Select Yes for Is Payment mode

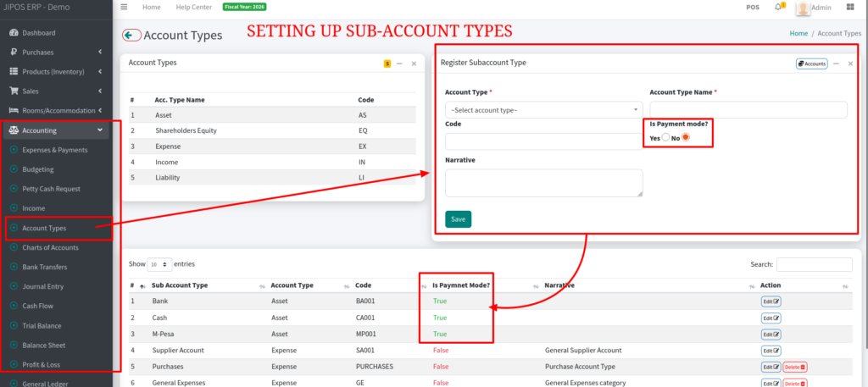[666, 138]
